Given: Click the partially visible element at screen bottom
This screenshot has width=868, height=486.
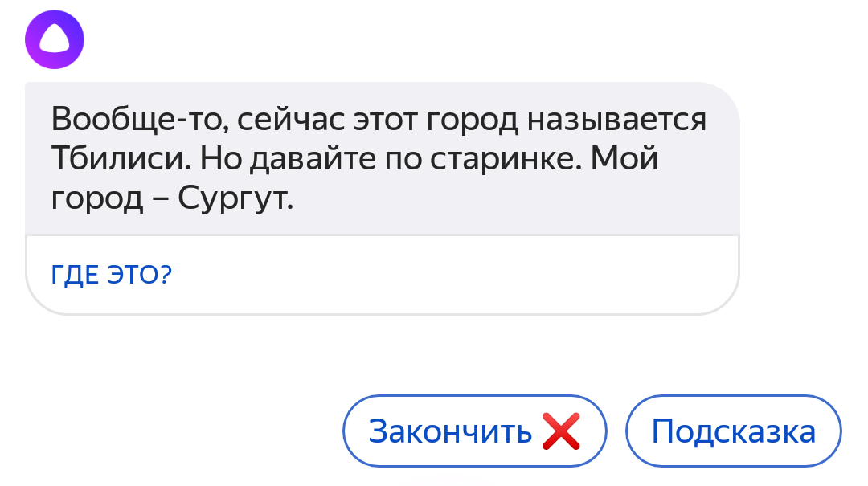Looking at the screenshot, I should tap(446, 482).
